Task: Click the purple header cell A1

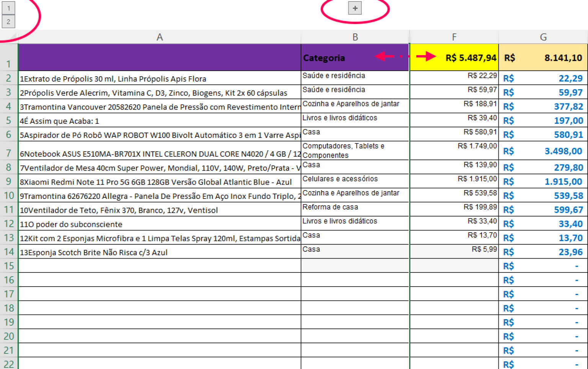Action: pos(160,57)
